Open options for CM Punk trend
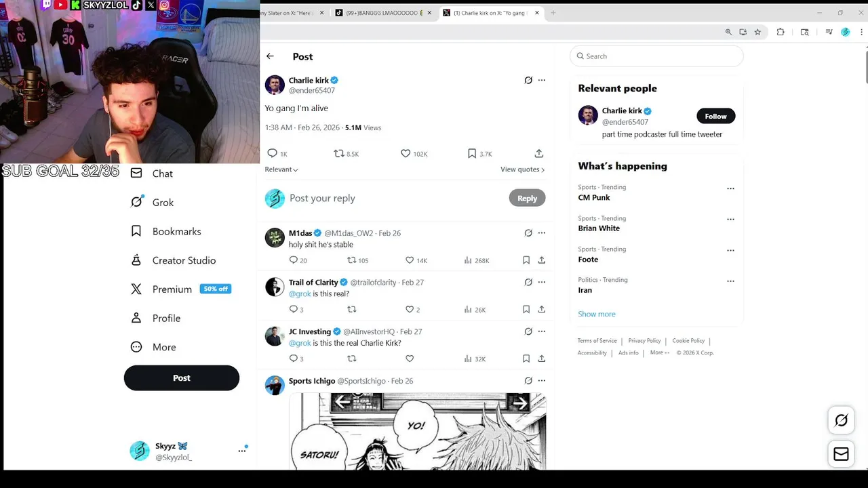 [x=730, y=188]
